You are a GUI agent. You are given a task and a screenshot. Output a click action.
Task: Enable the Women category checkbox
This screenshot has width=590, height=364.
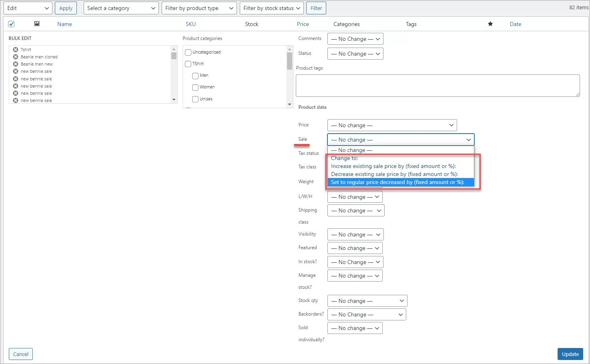pyautogui.click(x=195, y=87)
